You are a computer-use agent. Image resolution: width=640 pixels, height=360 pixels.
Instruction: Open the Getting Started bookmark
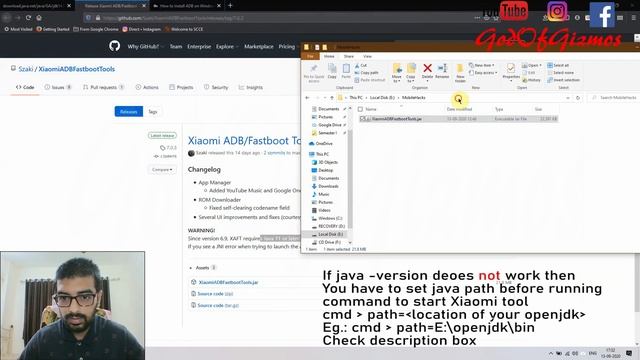pyautogui.click(x=53, y=29)
